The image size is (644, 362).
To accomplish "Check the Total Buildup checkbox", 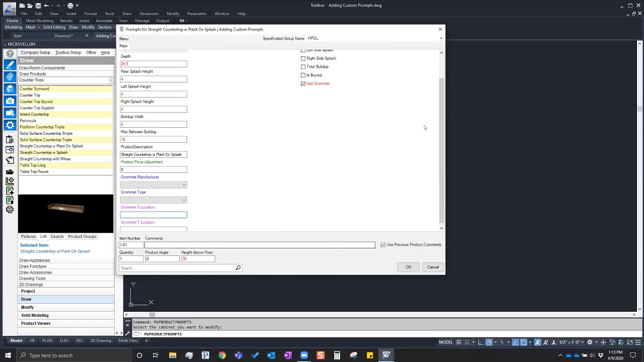I will tap(303, 67).
